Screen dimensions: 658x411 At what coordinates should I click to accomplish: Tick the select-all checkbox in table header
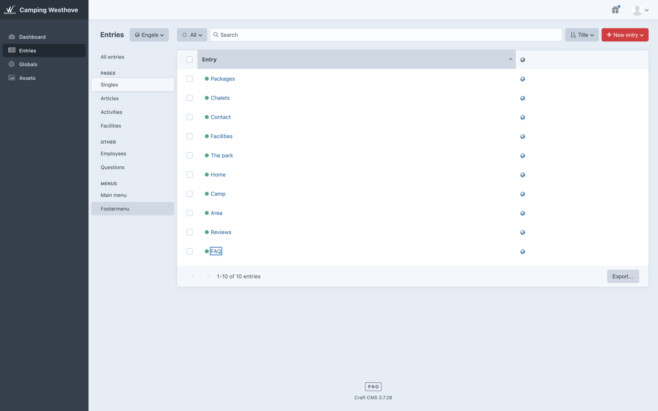189,60
